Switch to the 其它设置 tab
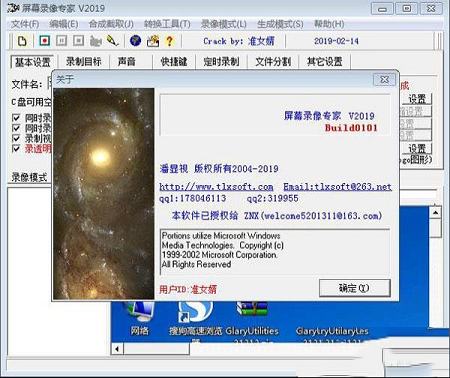This screenshot has width=450, height=378. pyautogui.click(x=325, y=61)
